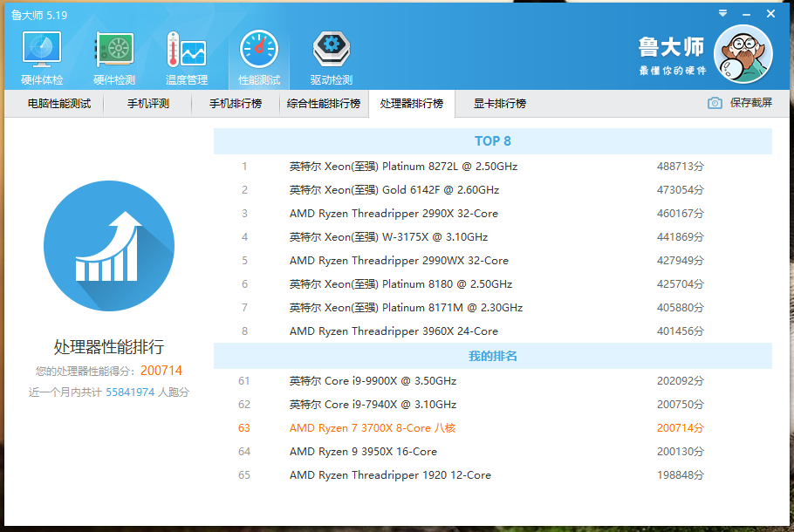Viewport: 794px width, 532px height.
Task: Click the TOP 8 section header
Action: 493,141
